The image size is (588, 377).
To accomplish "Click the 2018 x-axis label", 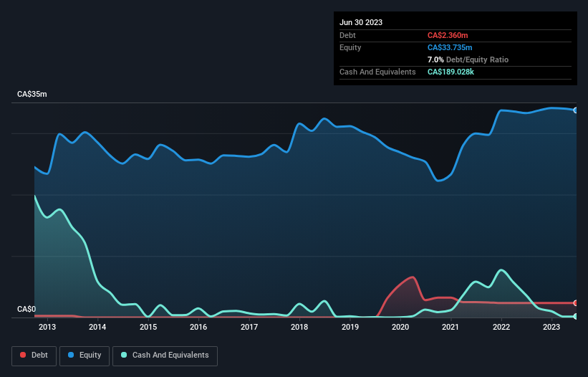I will pos(299,327).
